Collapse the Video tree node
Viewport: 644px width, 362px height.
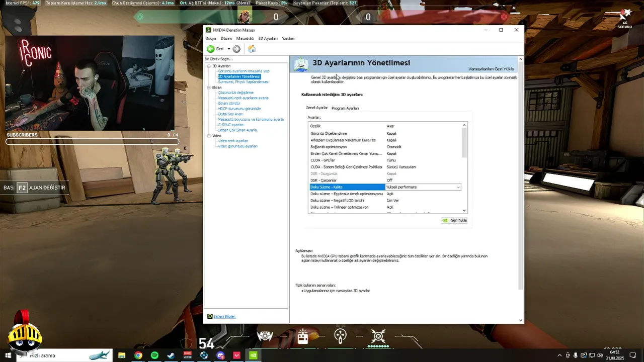[209, 136]
